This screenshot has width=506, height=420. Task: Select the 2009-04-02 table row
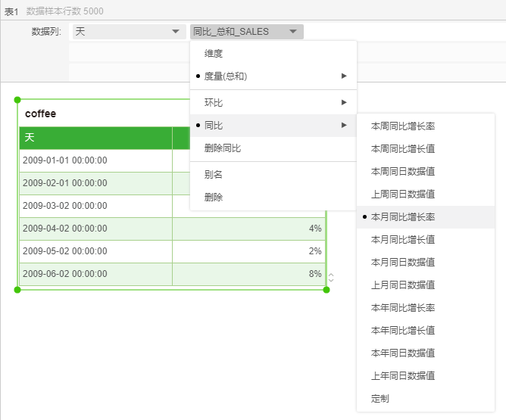coord(95,229)
